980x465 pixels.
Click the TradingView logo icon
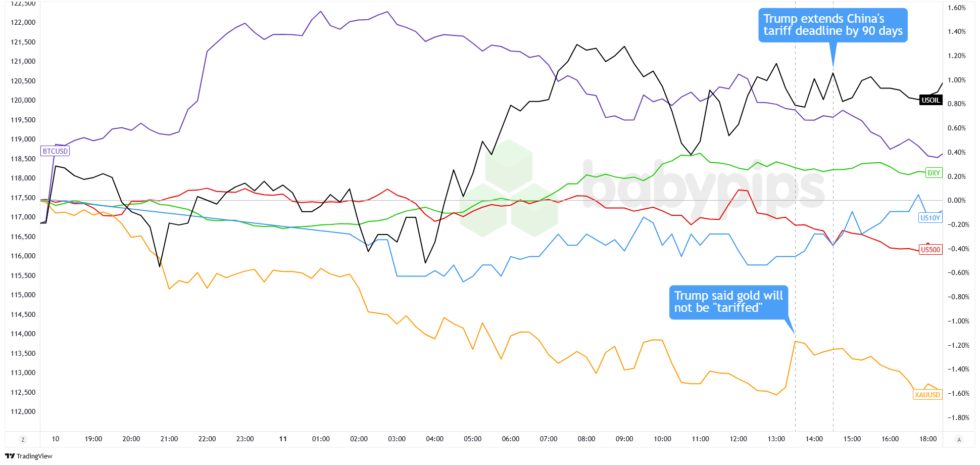(10, 456)
